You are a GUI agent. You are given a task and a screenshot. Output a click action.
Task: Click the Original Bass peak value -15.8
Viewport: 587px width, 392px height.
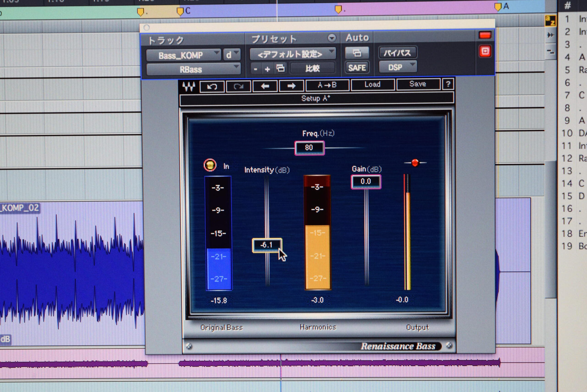point(219,301)
